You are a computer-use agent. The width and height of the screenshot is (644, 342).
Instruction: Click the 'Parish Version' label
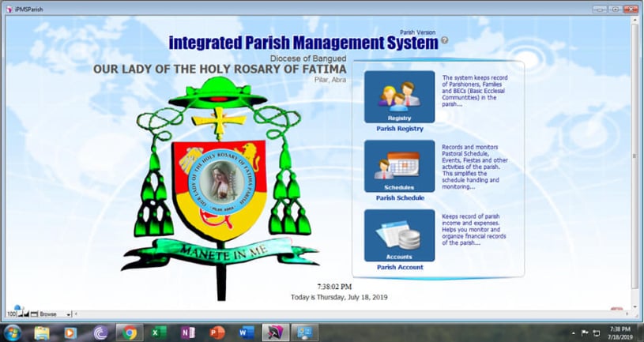418,32
